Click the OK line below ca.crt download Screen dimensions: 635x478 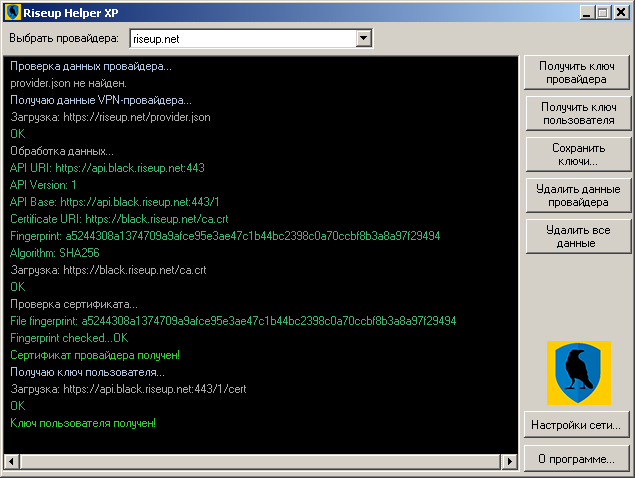point(17,287)
